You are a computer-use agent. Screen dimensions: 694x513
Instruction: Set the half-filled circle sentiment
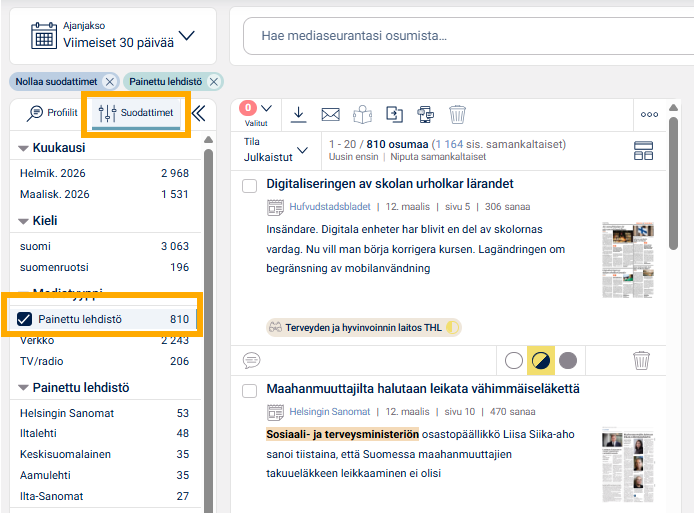coord(541,360)
